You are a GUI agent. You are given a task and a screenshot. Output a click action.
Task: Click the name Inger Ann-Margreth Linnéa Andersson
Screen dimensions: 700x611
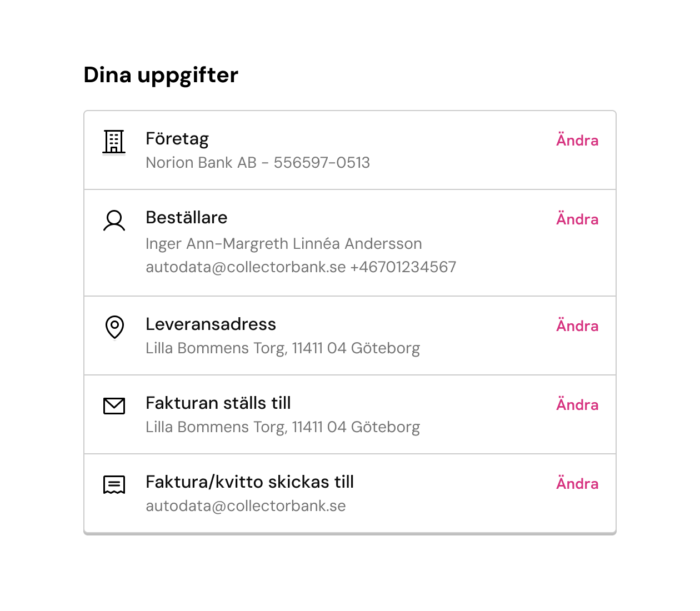click(x=284, y=244)
